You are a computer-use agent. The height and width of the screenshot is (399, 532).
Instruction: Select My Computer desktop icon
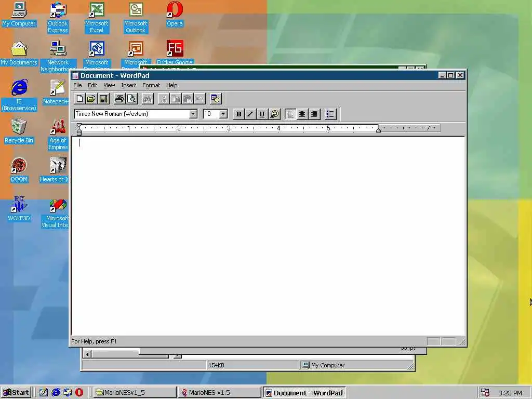19,14
